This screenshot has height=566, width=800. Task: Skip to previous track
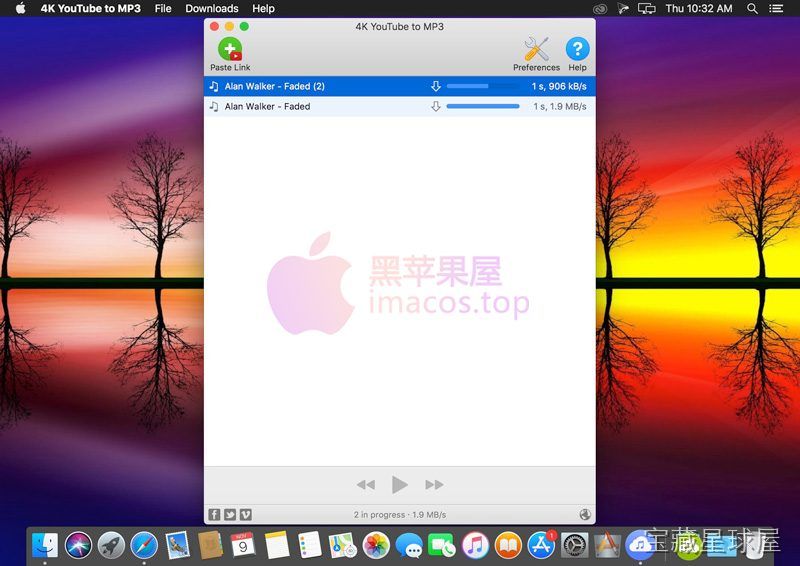pyautogui.click(x=366, y=484)
